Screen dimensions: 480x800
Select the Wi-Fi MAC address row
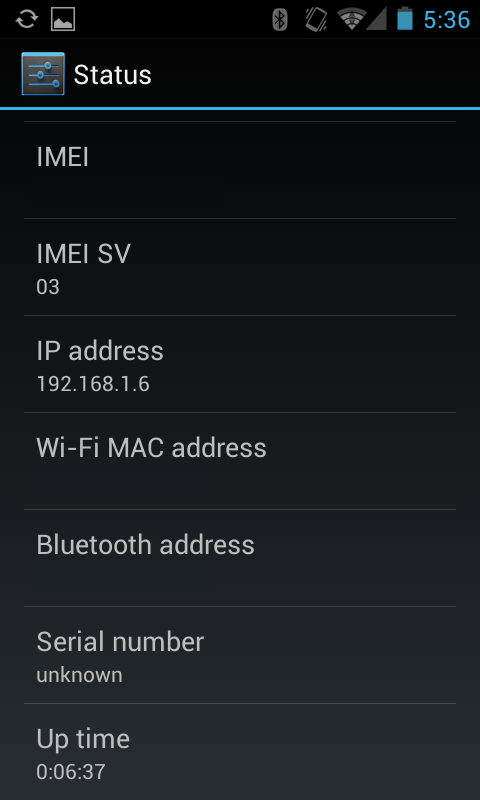(240, 461)
